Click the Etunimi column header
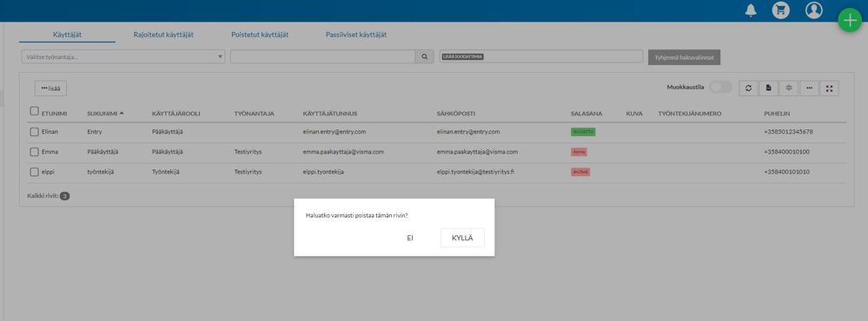This screenshot has width=868, height=321. click(x=54, y=114)
